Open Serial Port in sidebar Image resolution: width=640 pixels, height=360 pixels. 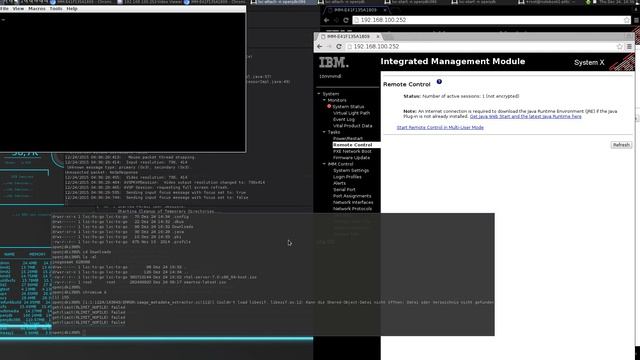pyautogui.click(x=344, y=189)
